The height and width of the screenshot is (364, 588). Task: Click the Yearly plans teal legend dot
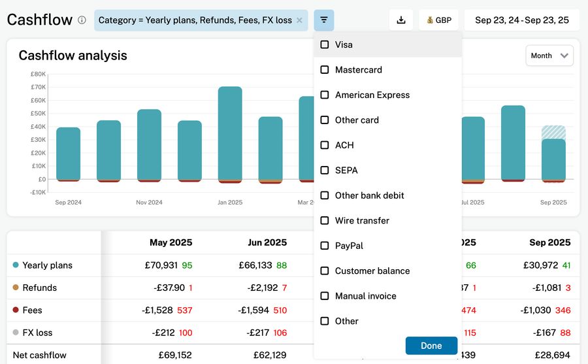coord(16,265)
